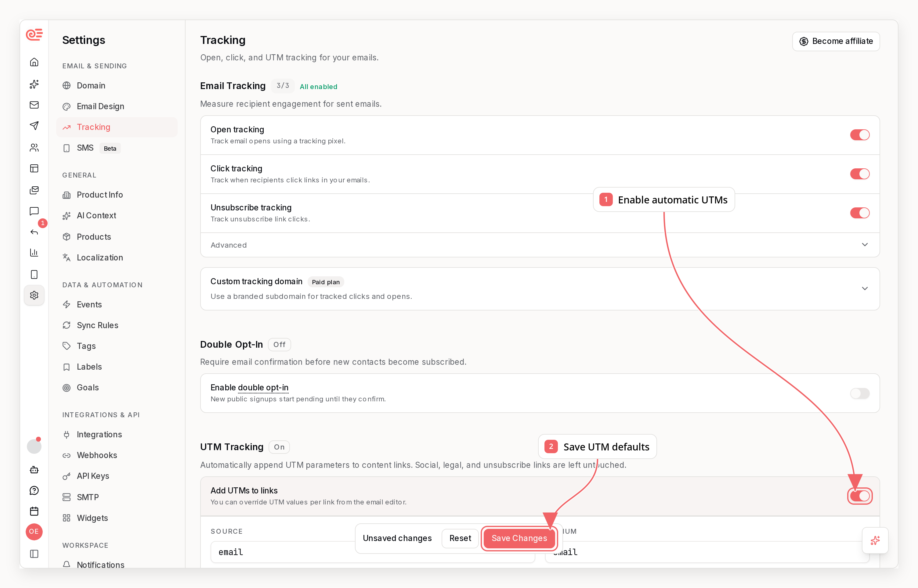Open the chat bubble icon in left rail
This screenshot has height=588, width=918.
[34, 211]
